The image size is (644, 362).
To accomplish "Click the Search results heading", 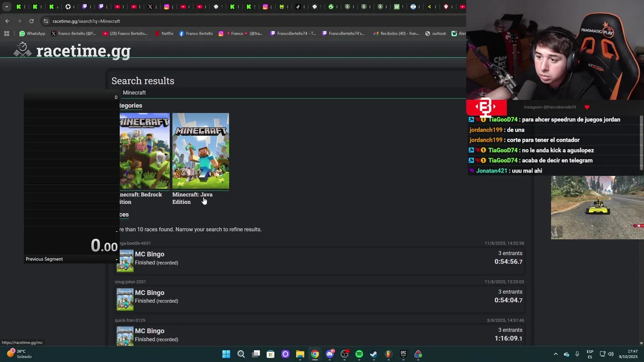I will [143, 81].
